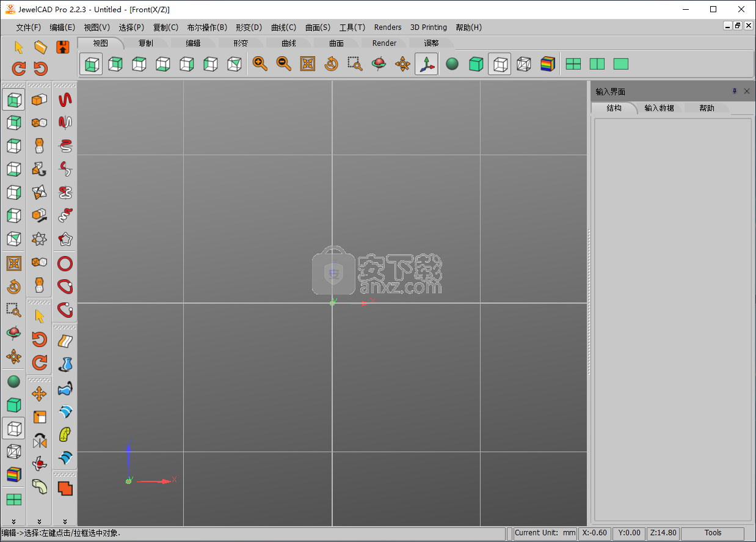The image size is (756, 542).
Task: Open the 帮助 tab in the side panel
Action: pos(707,108)
